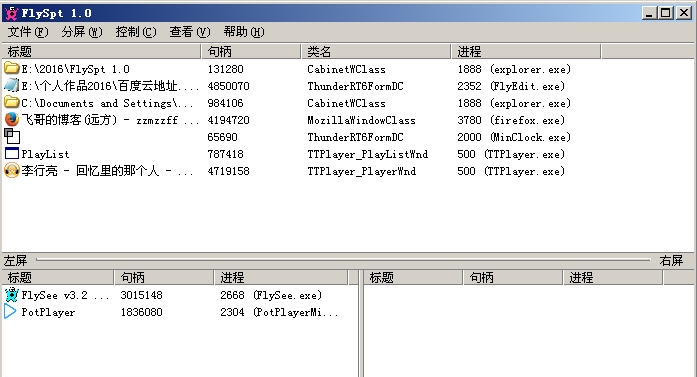This screenshot has width=697, height=377.
Task: Open the 控制(C) menu
Action: click(136, 32)
